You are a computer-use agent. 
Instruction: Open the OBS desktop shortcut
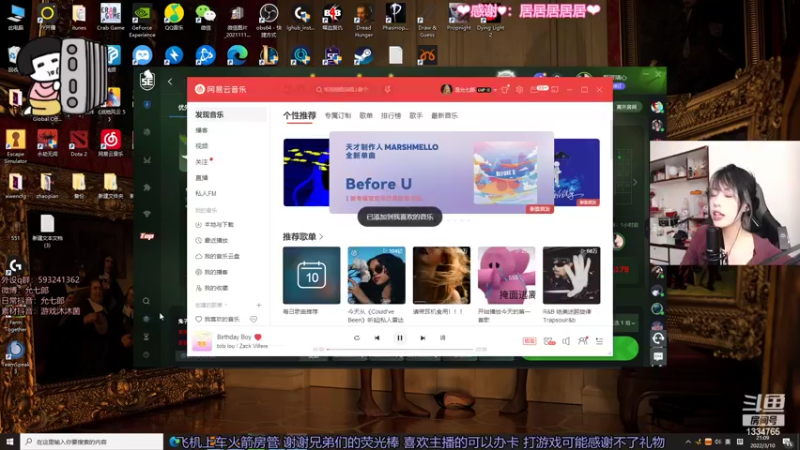click(x=268, y=20)
